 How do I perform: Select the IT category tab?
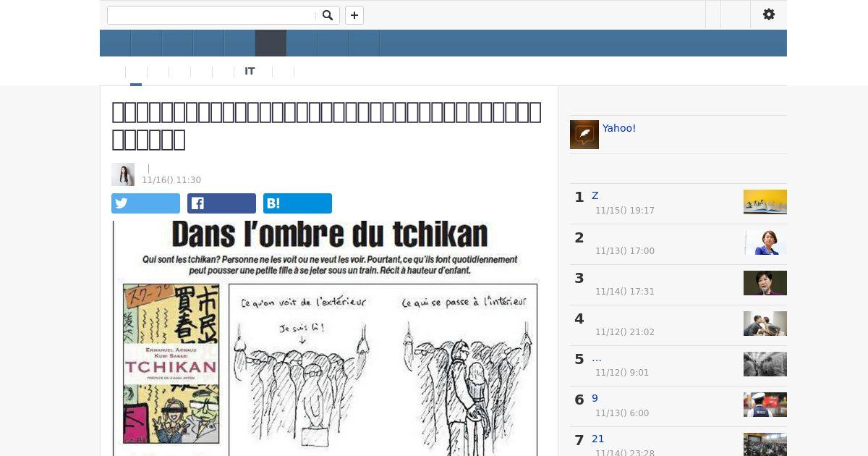[x=250, y=71]
